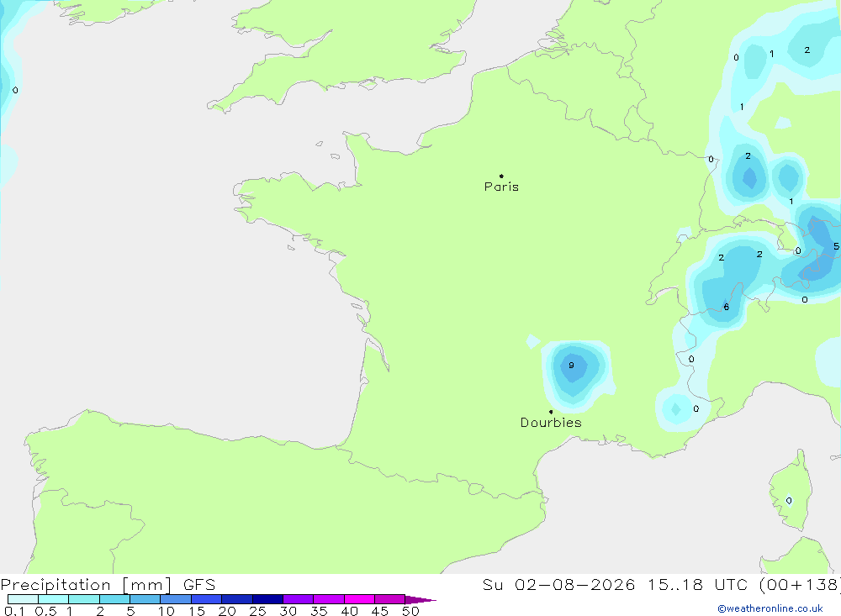841x616 pixels.
Task: Click the legend label '10'
Action: pyautogui.click(x=167, y=611)
